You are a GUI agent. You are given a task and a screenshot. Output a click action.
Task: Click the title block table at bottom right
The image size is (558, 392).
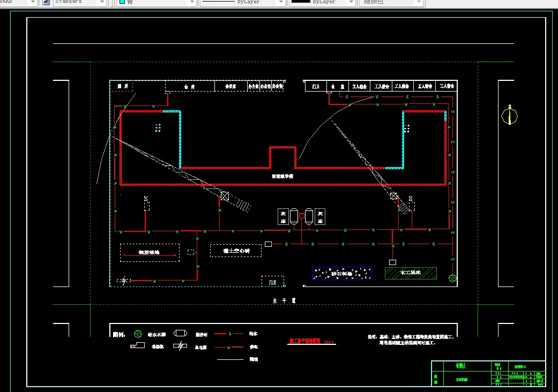point(488,373)
